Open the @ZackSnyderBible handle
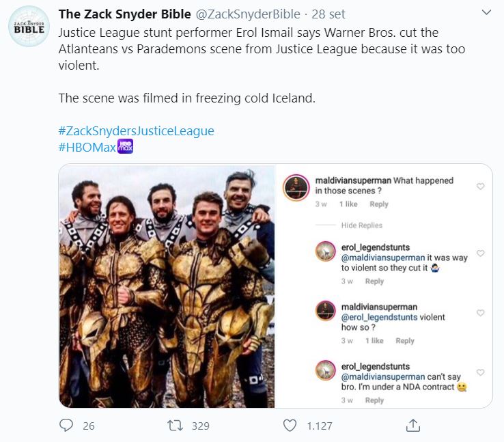This screenshot has height=442, width=504. tap(248, 14)
